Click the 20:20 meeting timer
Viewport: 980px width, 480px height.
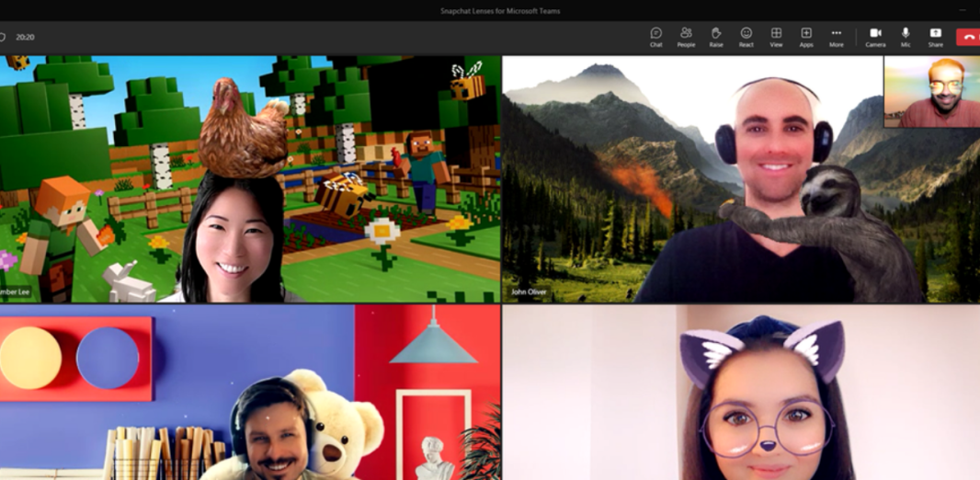(25, 37)
